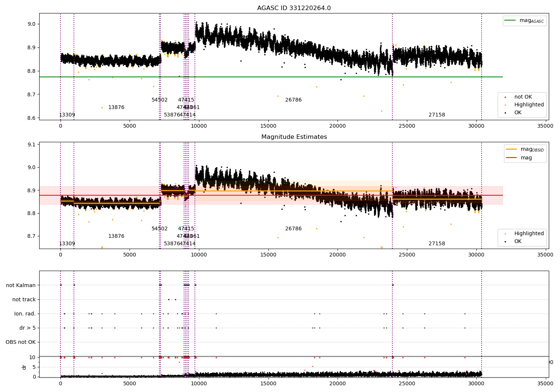Click obsid label 47415 in middle plot

(x=186, y=229)
